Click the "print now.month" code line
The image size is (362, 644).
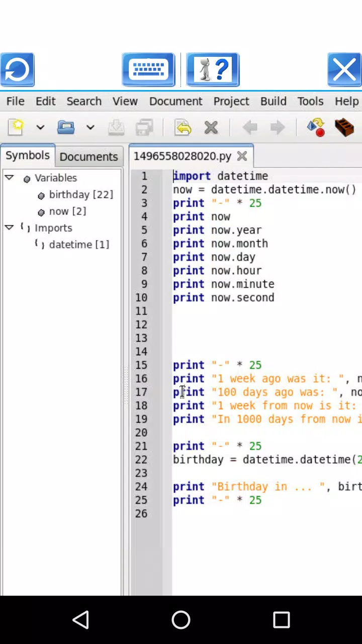click(x=220, y=244)
